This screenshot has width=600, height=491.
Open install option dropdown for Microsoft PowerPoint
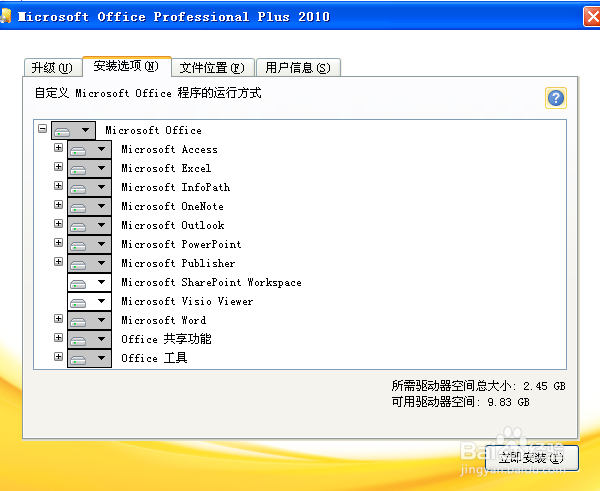[x=90, y=244]
